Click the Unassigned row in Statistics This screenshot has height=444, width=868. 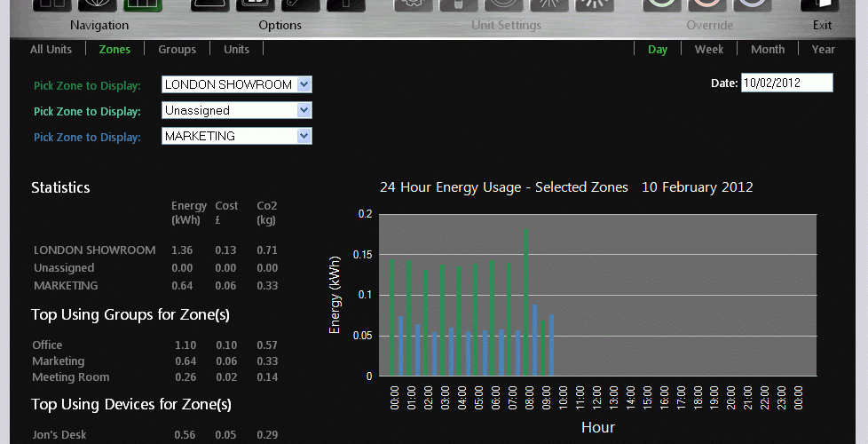[155, 268]
